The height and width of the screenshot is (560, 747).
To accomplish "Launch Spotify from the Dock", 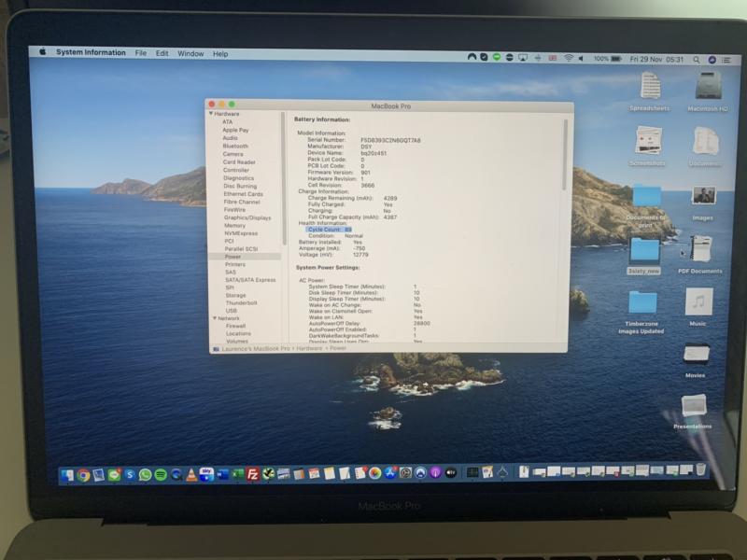I will pos(161,474).
